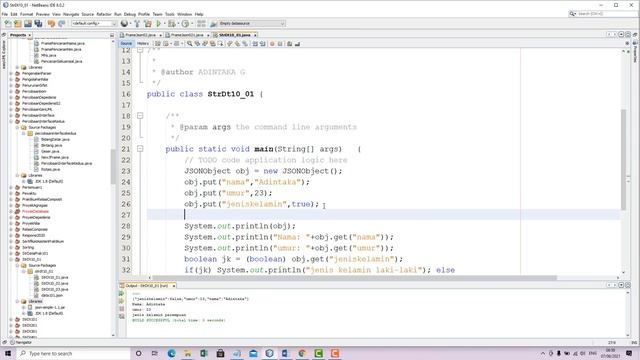Click the Save All toolbar icon

coord(38,24)
